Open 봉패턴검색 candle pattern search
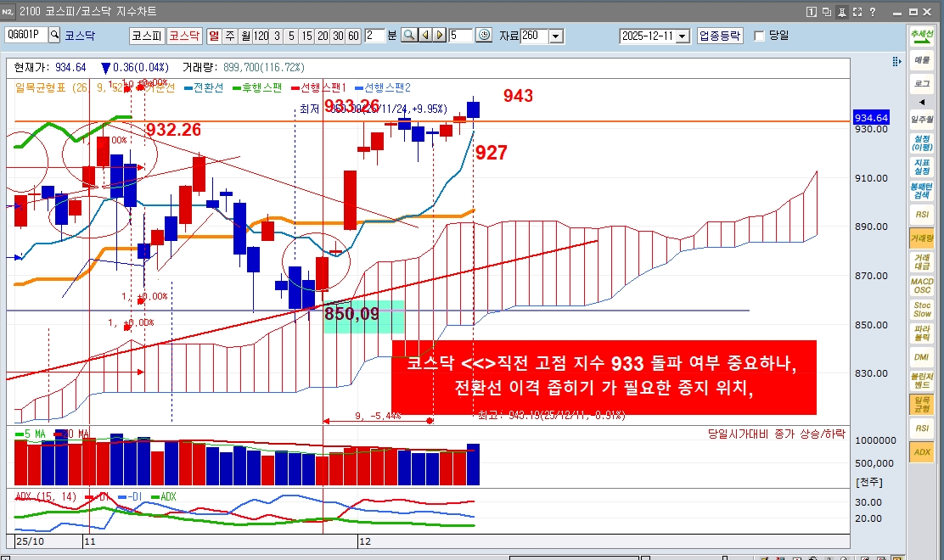Image resolution: width=944 pixels, height=560 pixels. [x=922, y=191]
